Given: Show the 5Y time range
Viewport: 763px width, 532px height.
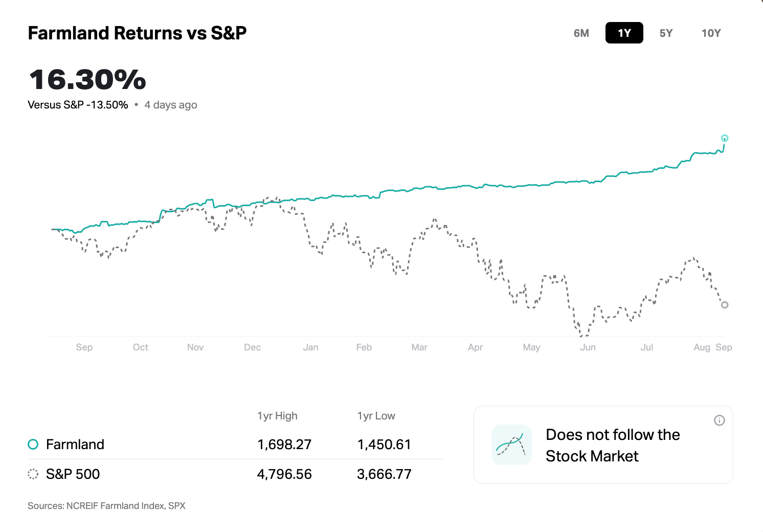Looking at the screenshot, I should pos(666,33).
